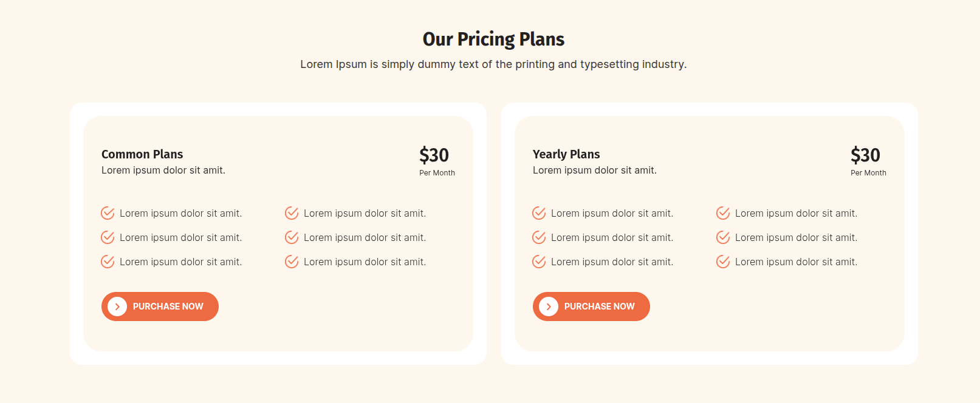Screen dimensions: 980x403
Task: Click description text beneath Yearly Plans title
Action: click(x=594, y=171)
